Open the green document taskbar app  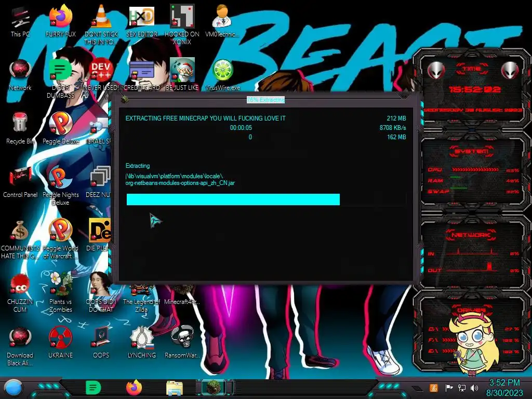tap(94, 388)
